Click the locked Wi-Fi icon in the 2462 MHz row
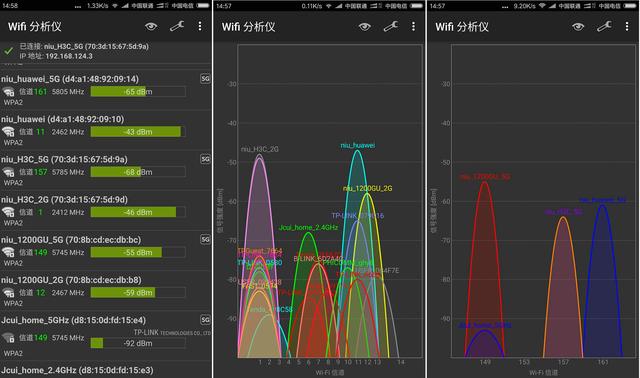The width and height of the screenshot is (640, 378). coord(9,132)
